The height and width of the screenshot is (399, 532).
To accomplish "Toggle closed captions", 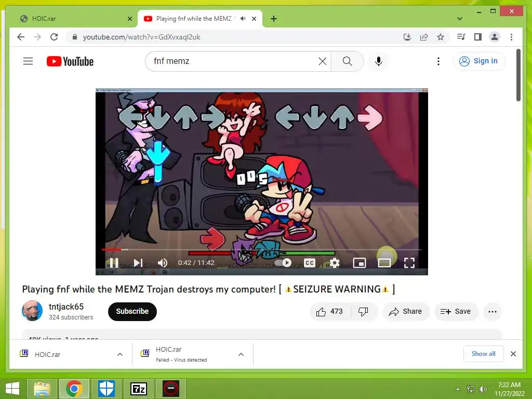I will click(x=310, y=262).
